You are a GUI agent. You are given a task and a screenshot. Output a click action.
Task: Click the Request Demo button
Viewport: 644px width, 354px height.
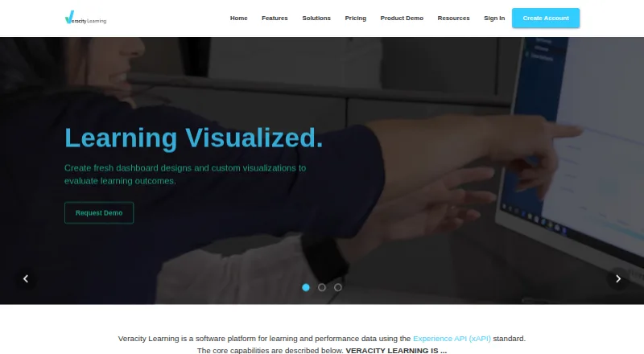point(99,212)
